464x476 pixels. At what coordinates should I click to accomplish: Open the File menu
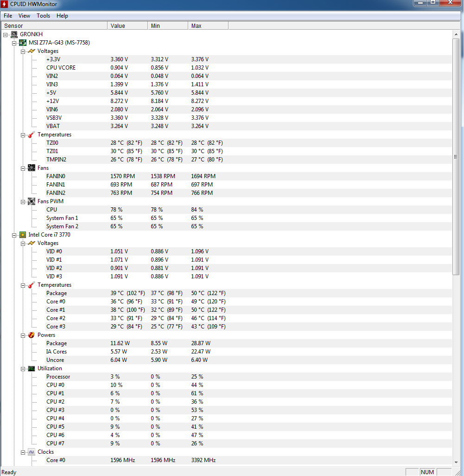(8, 16)
